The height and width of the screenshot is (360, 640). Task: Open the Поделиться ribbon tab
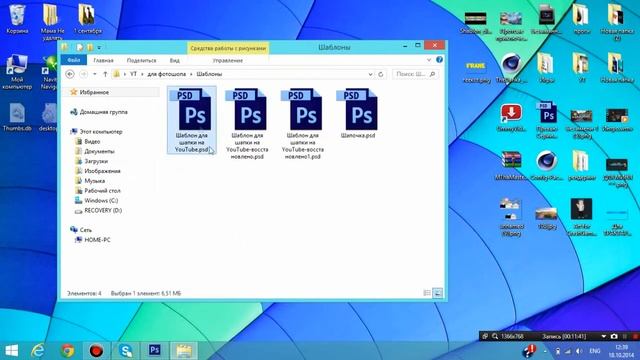coord(141,60)
